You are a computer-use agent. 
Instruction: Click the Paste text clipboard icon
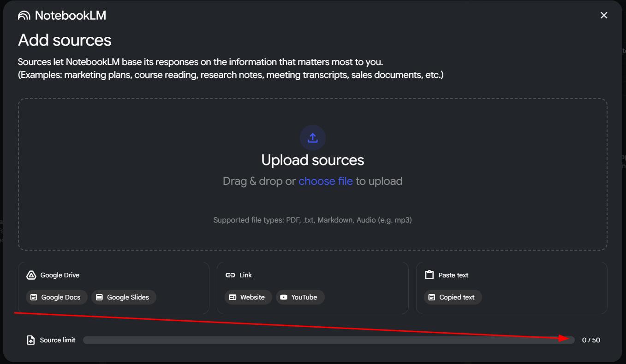click(x=429, y=275)
